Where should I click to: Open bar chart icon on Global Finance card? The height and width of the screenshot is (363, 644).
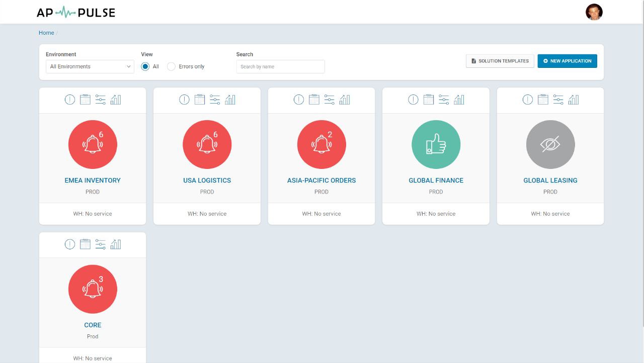[x=459, y=100]
